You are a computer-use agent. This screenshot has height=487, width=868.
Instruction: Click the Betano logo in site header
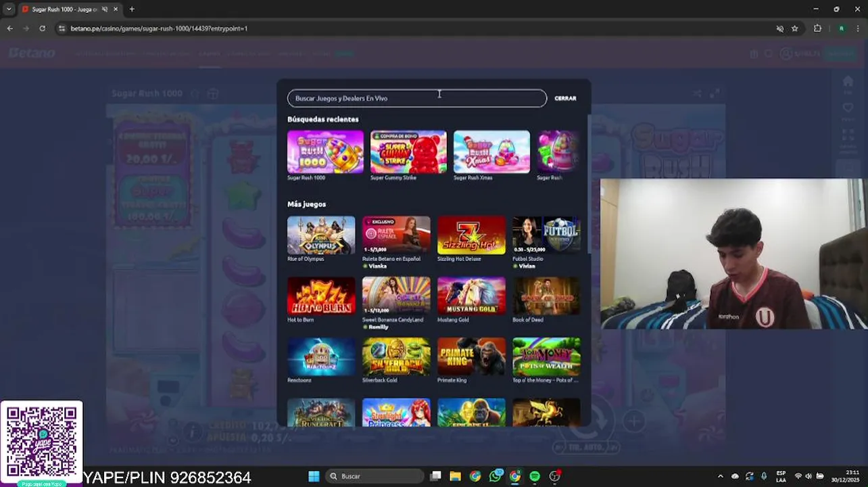[32, 53]
